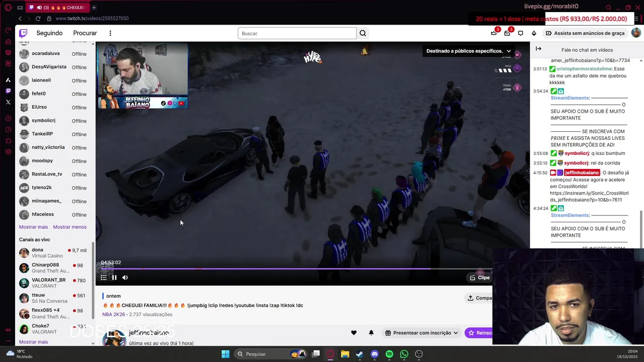The image size is (644, 362).
Task: Select the Twitch browser tab
Action: click(57, 8)
